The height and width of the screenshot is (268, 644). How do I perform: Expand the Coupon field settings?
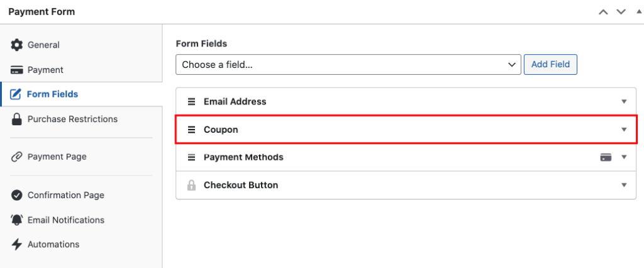624,130
